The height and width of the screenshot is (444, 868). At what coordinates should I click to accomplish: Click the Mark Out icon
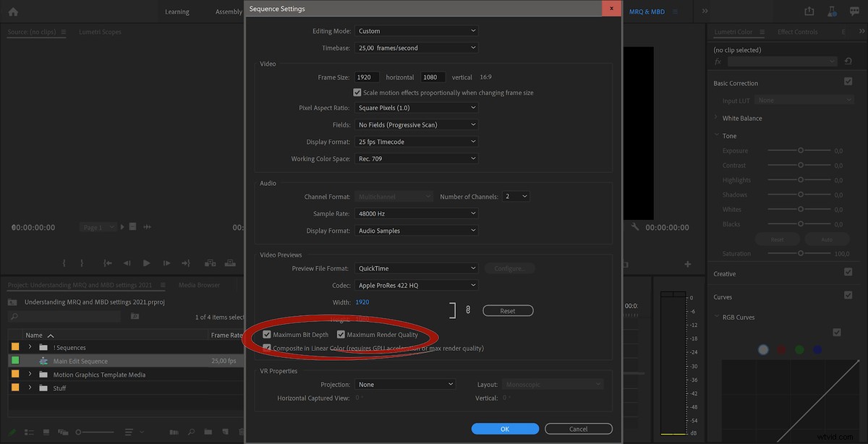(82, 262)
